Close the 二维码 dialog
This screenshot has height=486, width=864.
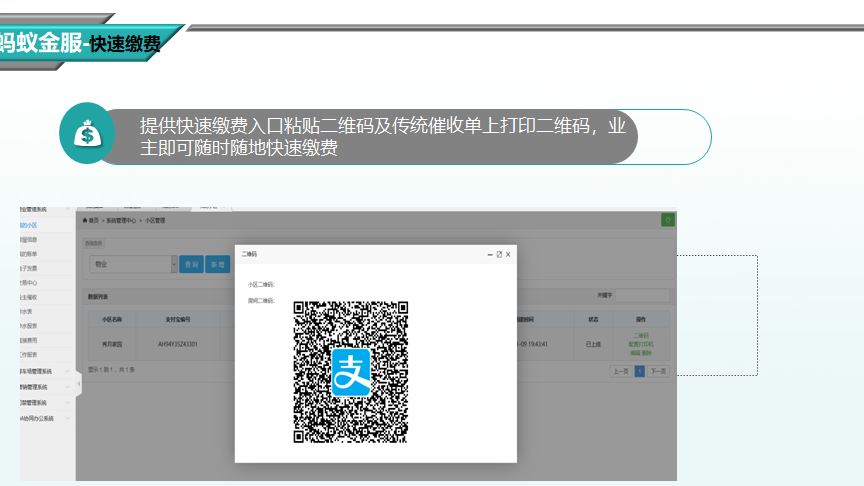coord(508,255)
